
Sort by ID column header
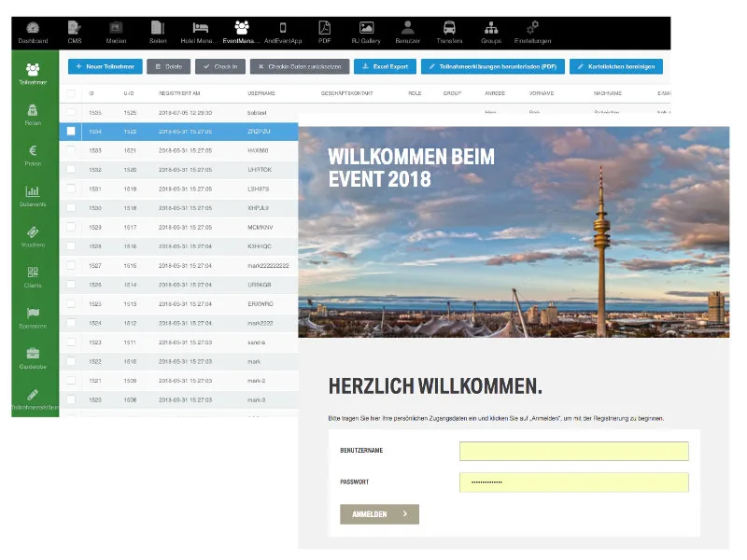[x=91, y=93]
